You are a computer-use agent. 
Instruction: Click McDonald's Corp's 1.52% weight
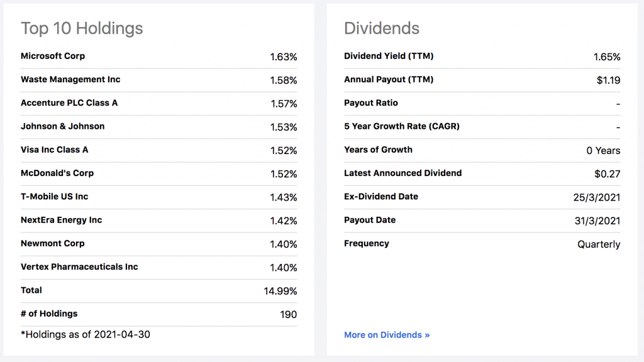click(284, 174)
